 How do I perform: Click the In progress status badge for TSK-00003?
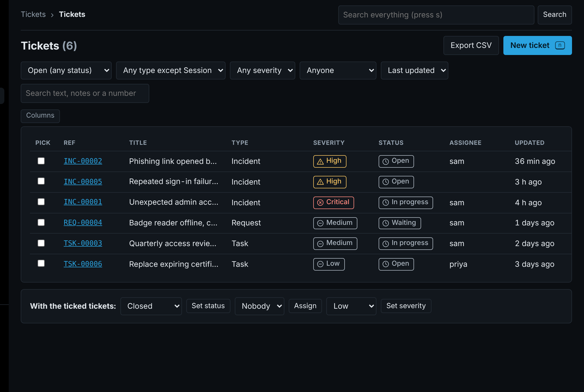point(406,243)
